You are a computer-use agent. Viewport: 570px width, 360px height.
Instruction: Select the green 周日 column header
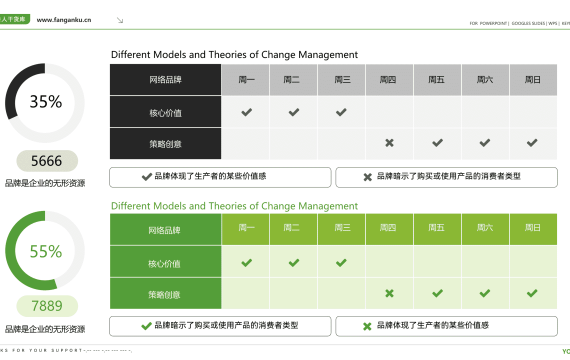coord(533,229)
